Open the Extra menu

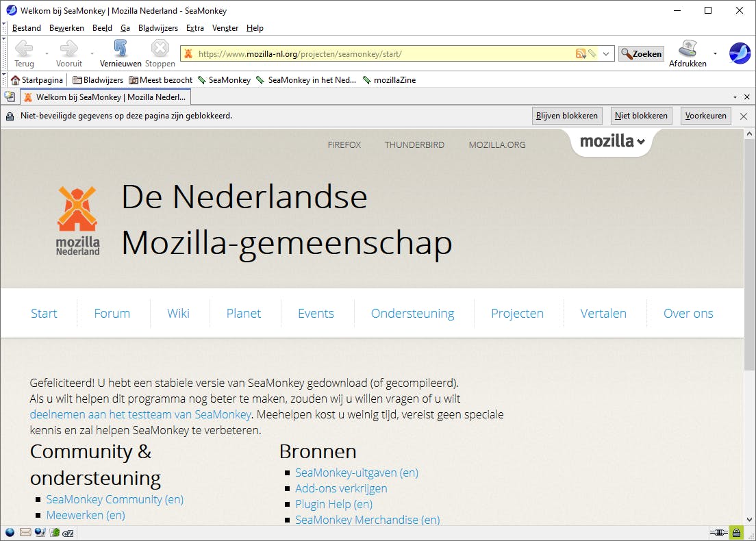[x=194, y=28]
